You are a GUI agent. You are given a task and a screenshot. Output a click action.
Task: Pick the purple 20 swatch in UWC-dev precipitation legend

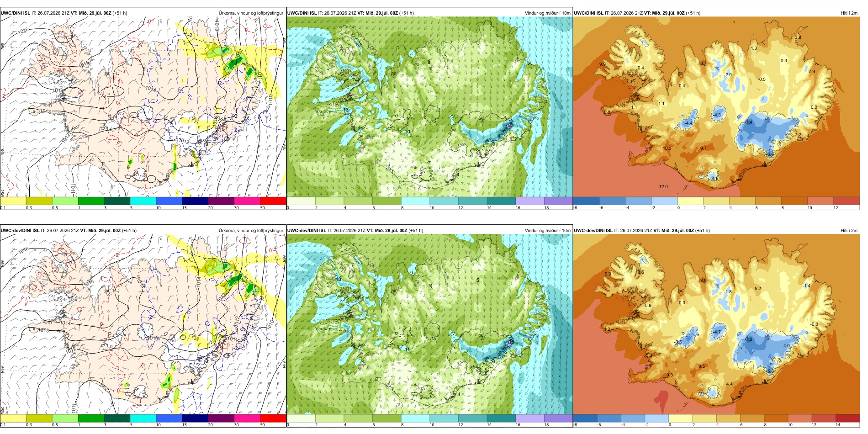click(221, 418)
